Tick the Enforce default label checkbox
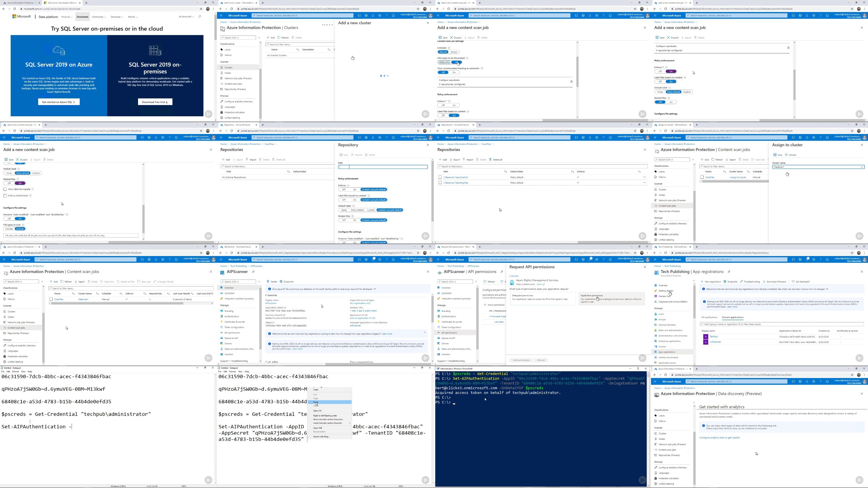The height and width of the screenshot is (488, 868). [5, 196]
